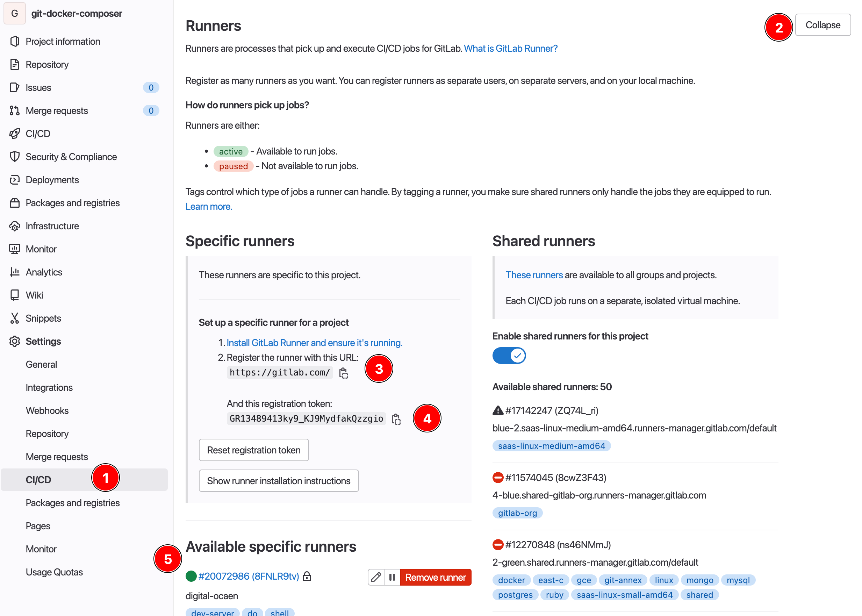Image resolution: width=862 pixels, height=616 pixels.
Task: Copy the registration token
Action: (396, 419)
